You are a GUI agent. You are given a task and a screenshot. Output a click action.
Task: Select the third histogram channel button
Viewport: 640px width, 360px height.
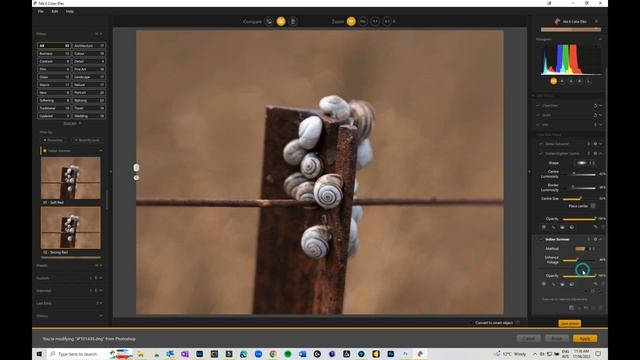click(x=571, y=81)
